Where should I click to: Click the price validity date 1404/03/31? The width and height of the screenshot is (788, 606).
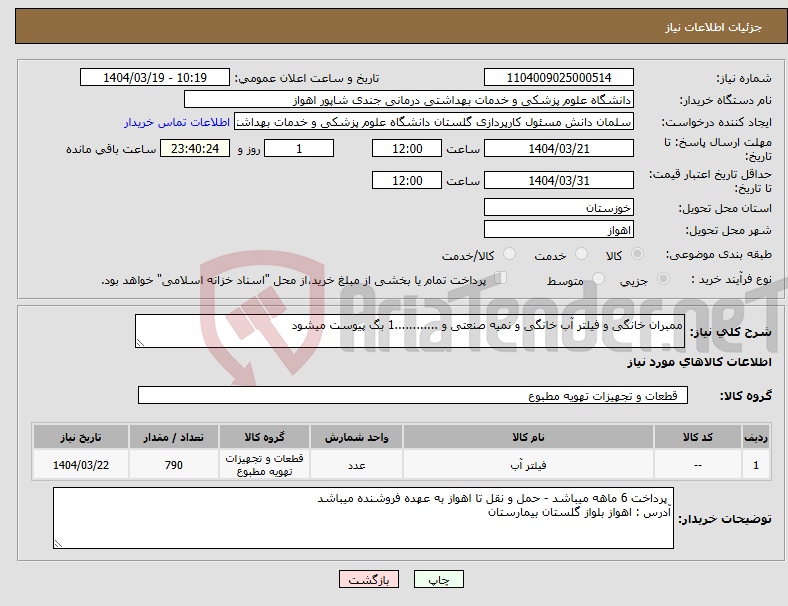tap(558, 180)
